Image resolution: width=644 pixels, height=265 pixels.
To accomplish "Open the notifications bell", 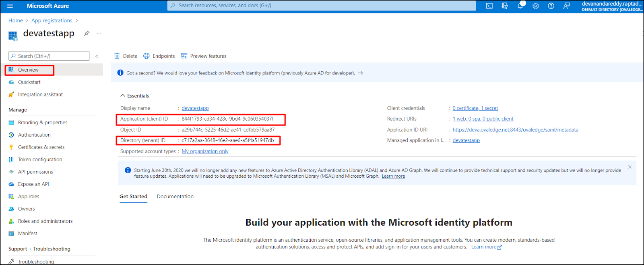I will point(520,6).
